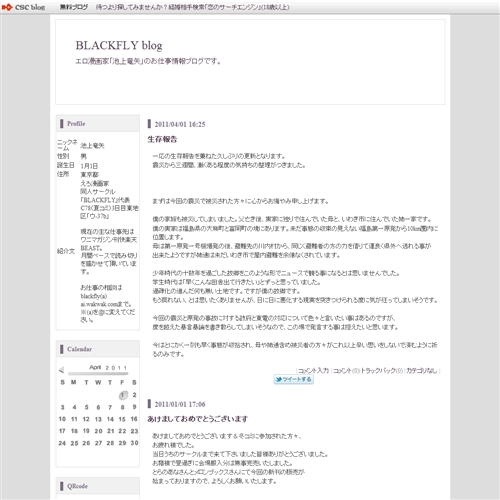This screenshot has height=500, width=500.
Task: Open the あけましておめでとうございます post title
Action: click(x=198, y=419)
